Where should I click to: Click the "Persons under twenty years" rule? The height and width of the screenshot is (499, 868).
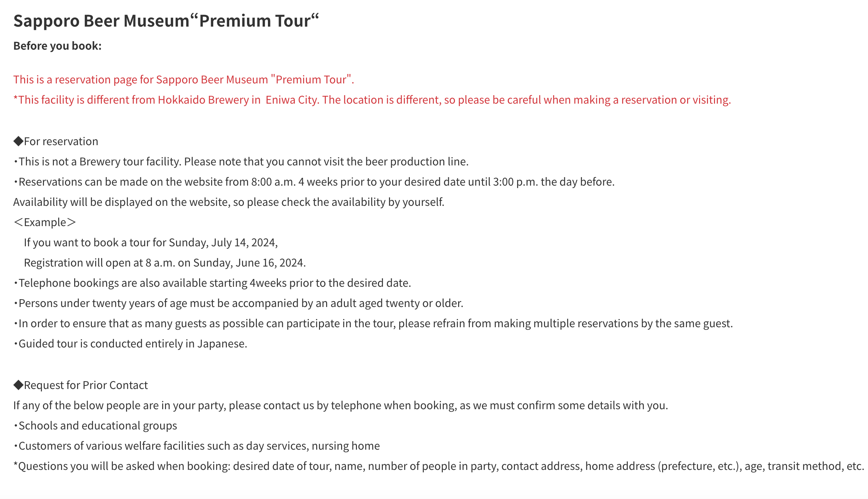(x=241, y=303)
